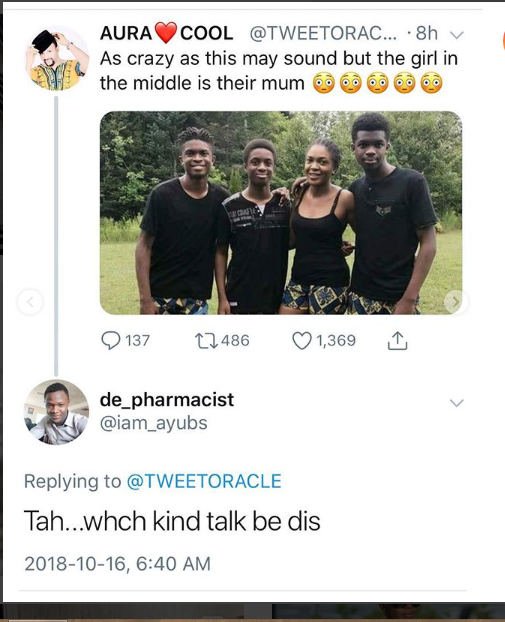Go to previous image with left arrow
Viewport: 505px width, 622px height.
click(x=30, y=302)
